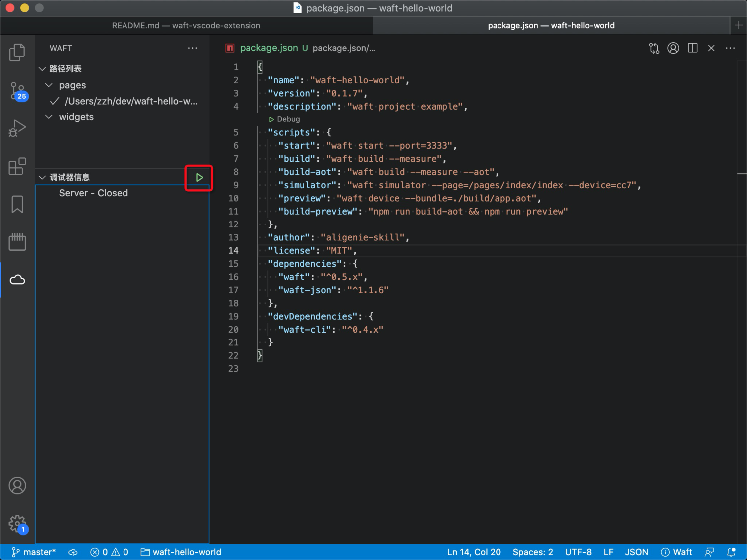Image resolution: width=747 pixels, height=560 pixels.
Task: Close the package.json editor
Action: pyautogui.click(x=711, y=48)
